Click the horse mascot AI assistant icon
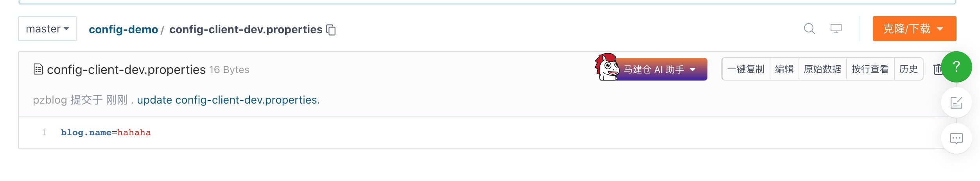 coord(607,67)
